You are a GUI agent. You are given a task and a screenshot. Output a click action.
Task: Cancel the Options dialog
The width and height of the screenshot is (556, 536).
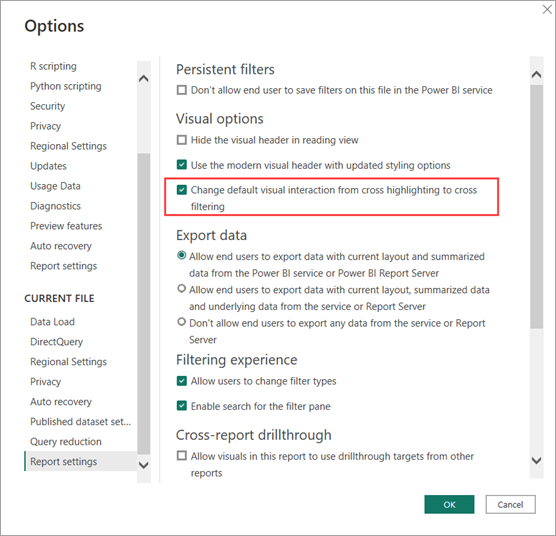[x=510, y=504]
